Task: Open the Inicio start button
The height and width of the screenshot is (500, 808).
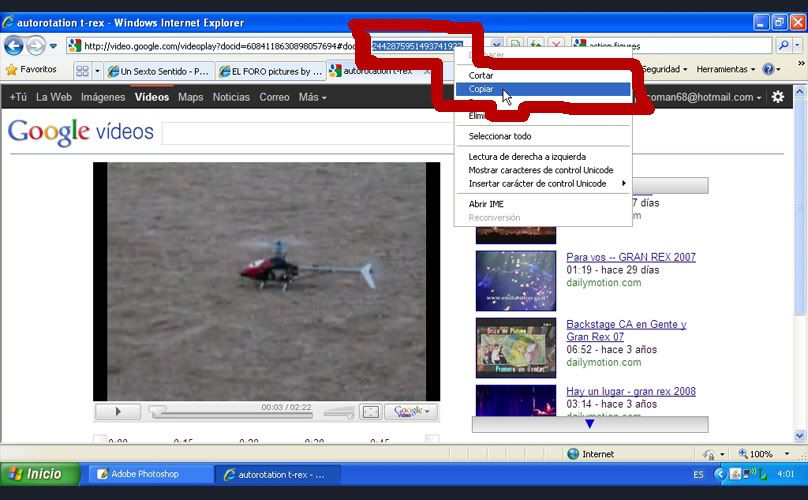Action: point(40,474)
